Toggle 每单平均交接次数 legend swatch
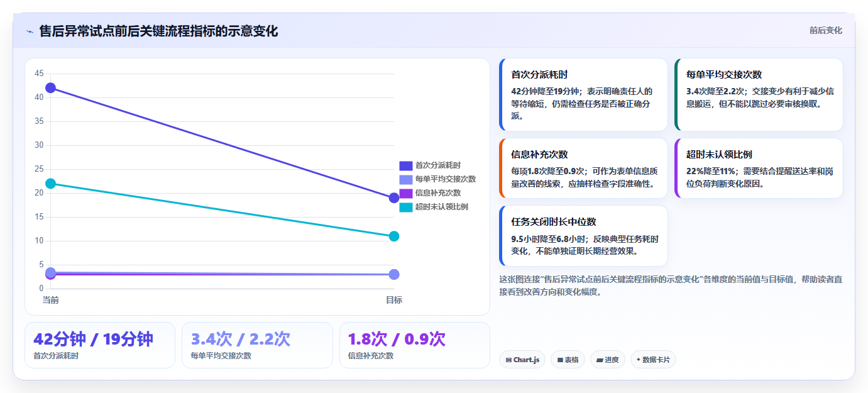The width and height of the screenshot is (868, 393). (406, 179)
